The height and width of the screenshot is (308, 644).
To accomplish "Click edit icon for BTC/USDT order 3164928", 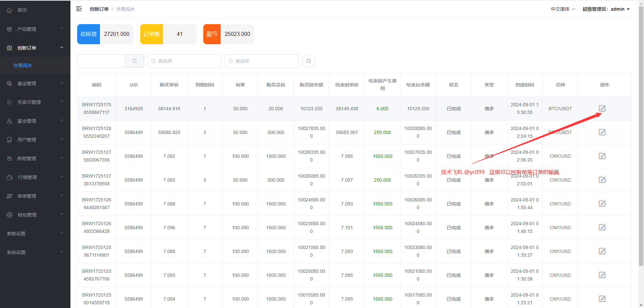I will pyautogui.click(x=602, y=108).
